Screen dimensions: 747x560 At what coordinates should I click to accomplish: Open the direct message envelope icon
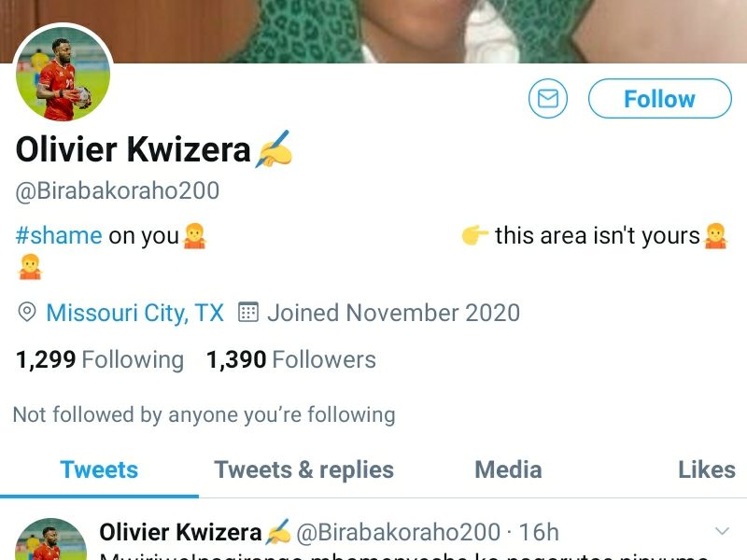[x=548, y=99]
